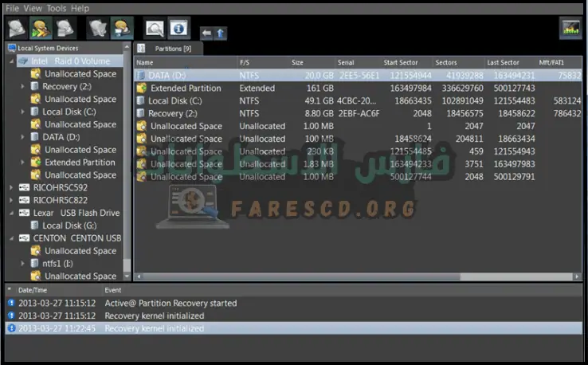This screenshot has height=365, width=588.
Task: Select the Extended Partition row in list
Action: click(x=186, y=88)
